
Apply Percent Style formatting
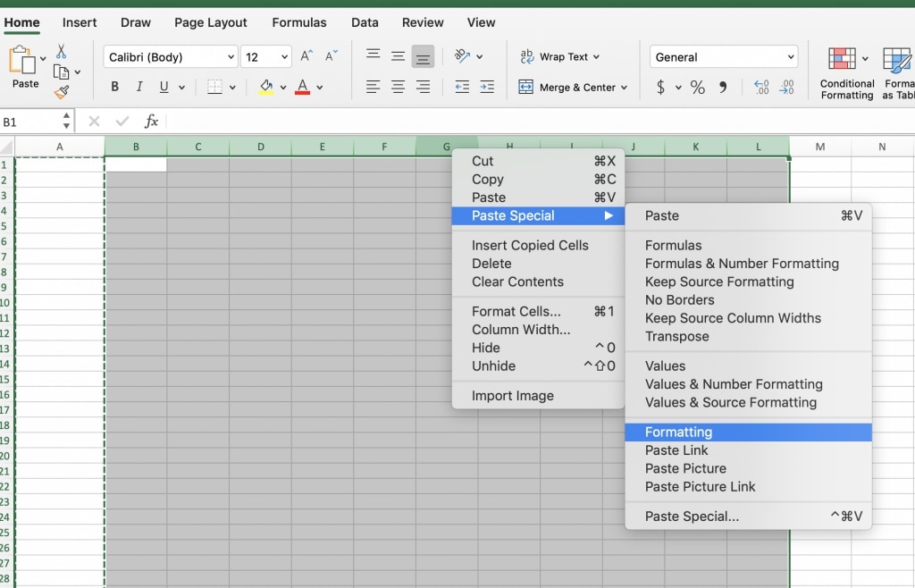697,87
